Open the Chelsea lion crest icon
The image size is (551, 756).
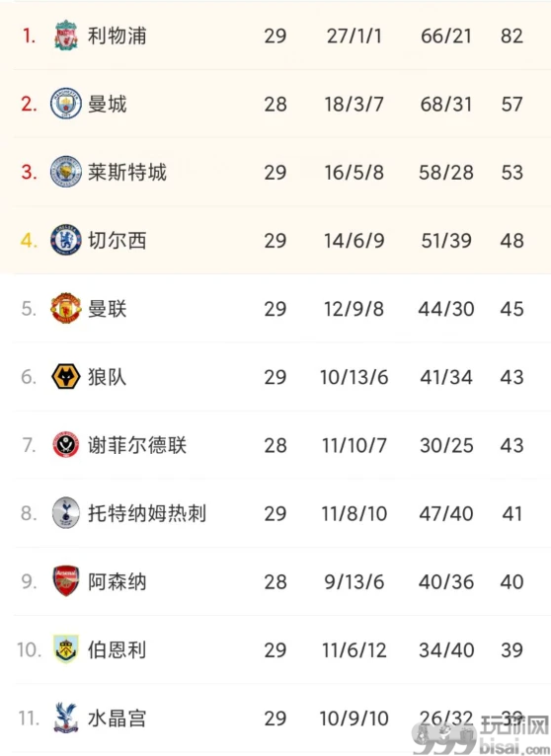point(66,240)
